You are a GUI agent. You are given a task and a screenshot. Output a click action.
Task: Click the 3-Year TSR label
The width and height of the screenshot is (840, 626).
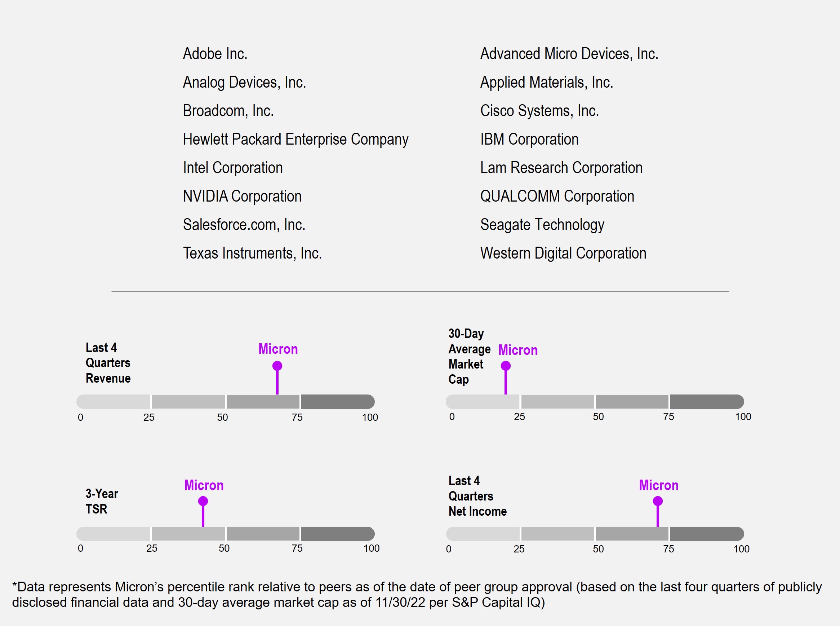102,501
